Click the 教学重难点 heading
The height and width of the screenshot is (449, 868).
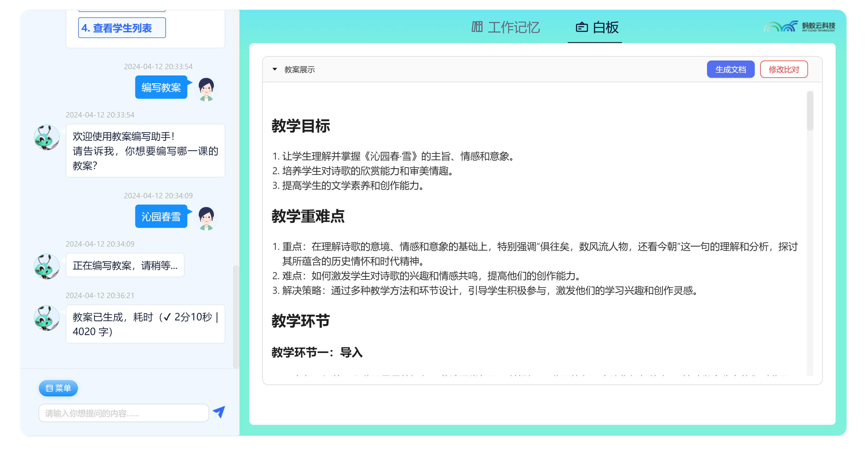pyautogui.click(x=308, y=216)
